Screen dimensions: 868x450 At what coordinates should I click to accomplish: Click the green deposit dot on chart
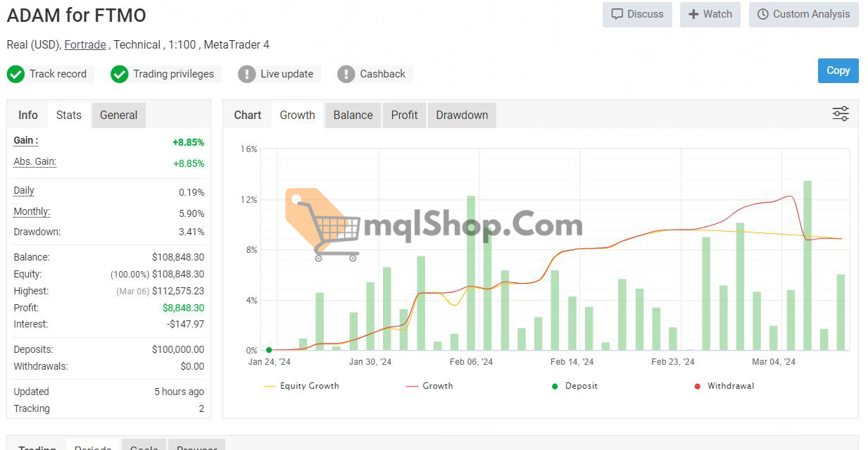[x=269, y=350]
